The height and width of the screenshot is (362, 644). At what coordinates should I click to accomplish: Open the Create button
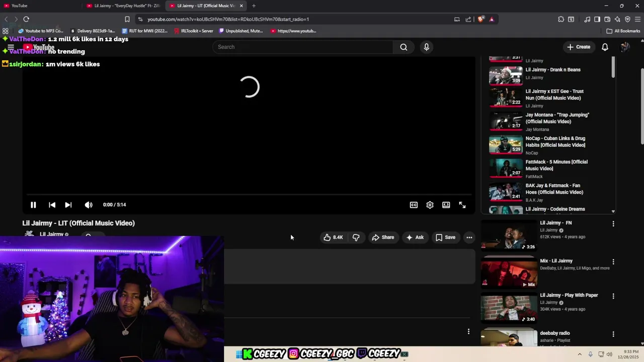[579, 47]
